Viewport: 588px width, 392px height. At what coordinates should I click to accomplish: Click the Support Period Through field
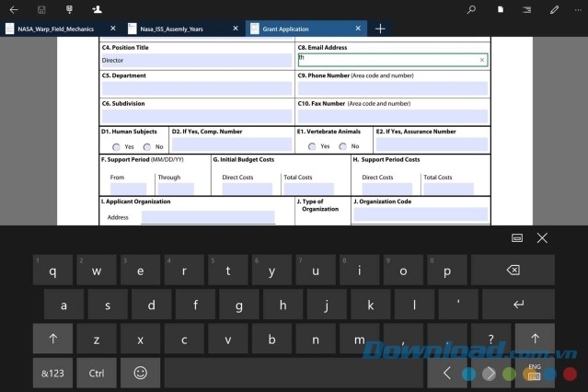[176, 189]
